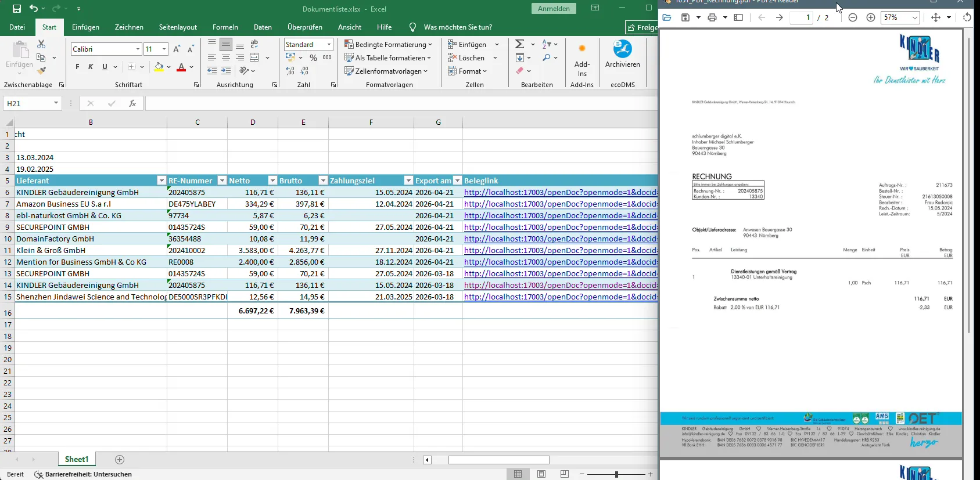Click the wrap text icon in Ausrichtung

click(254, 44)
